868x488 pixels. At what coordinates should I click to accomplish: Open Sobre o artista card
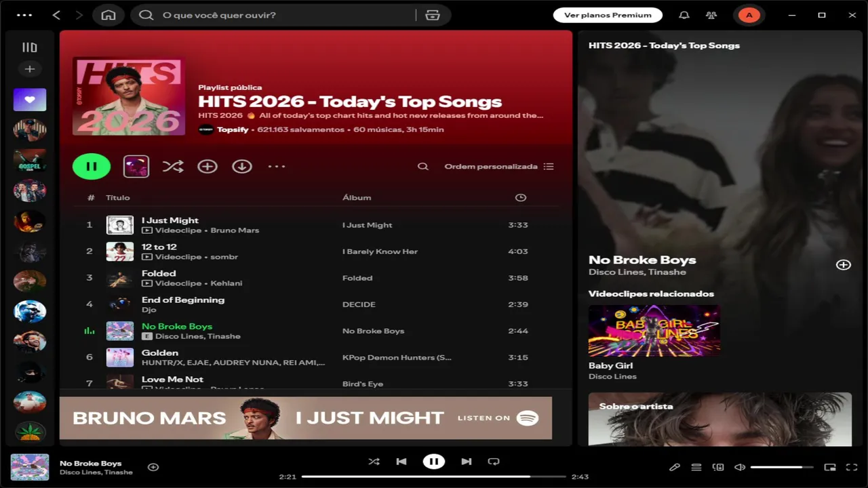720,419
